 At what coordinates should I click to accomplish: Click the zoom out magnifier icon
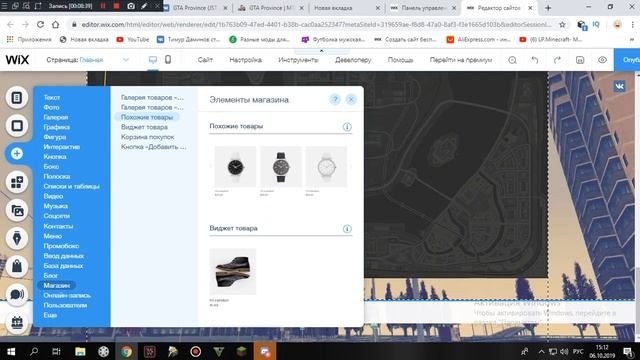(x=512, y=60)
